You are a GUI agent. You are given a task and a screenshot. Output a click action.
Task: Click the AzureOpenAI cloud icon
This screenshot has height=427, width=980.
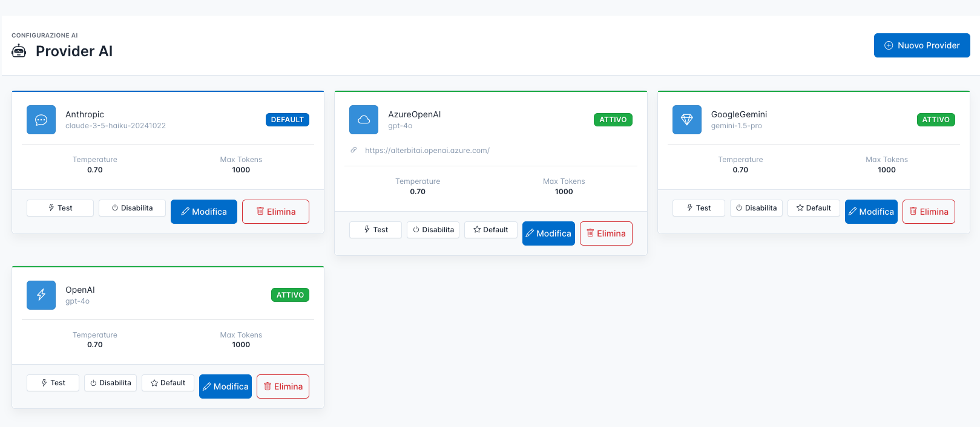pyautogui.click(x=364, y=120)
